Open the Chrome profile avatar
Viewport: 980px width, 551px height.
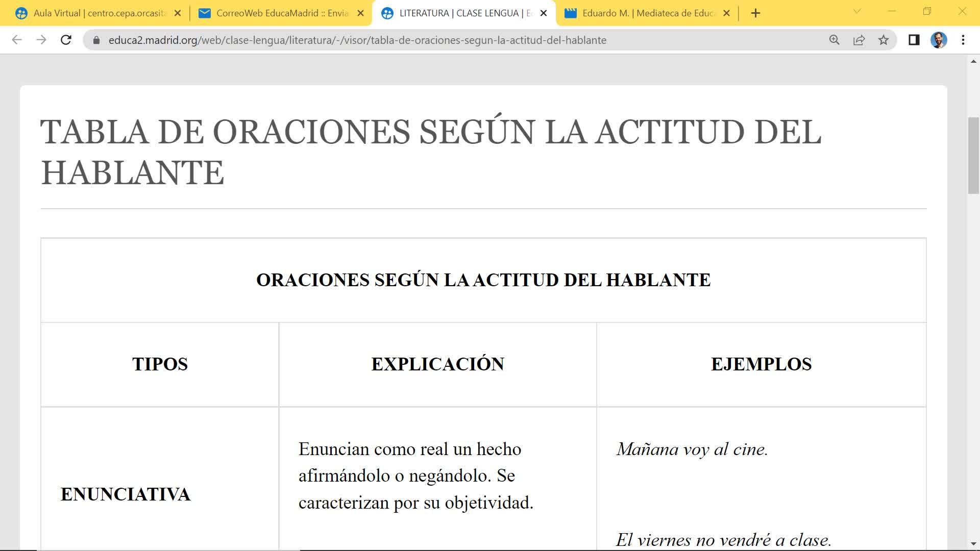pos(939,40)
